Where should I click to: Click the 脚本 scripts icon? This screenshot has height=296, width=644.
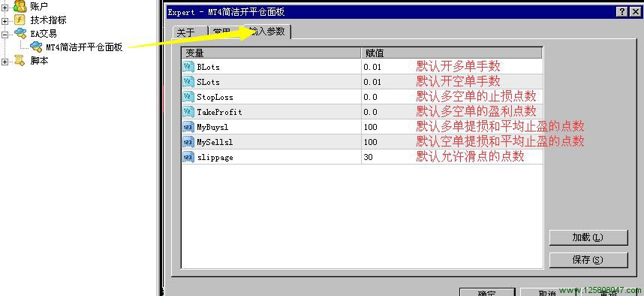(x=20, y=61)
